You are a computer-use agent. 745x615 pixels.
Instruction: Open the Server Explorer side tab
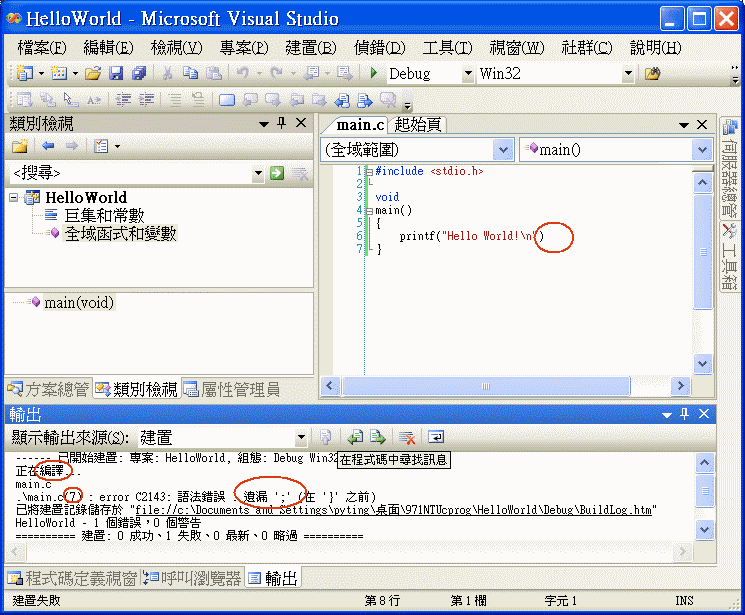click(730, 168)
